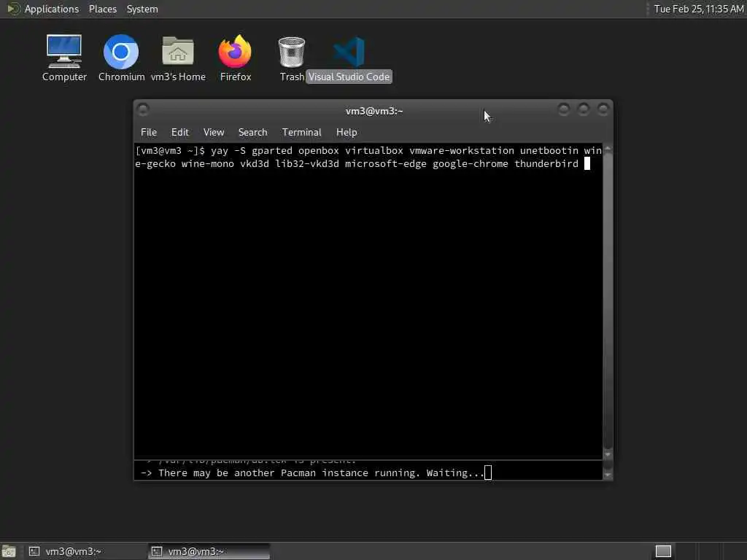Open the Terminal menu in menu bar
Image resolution: width=747 pixels, height=560 pixels.
tap(301, 133)
